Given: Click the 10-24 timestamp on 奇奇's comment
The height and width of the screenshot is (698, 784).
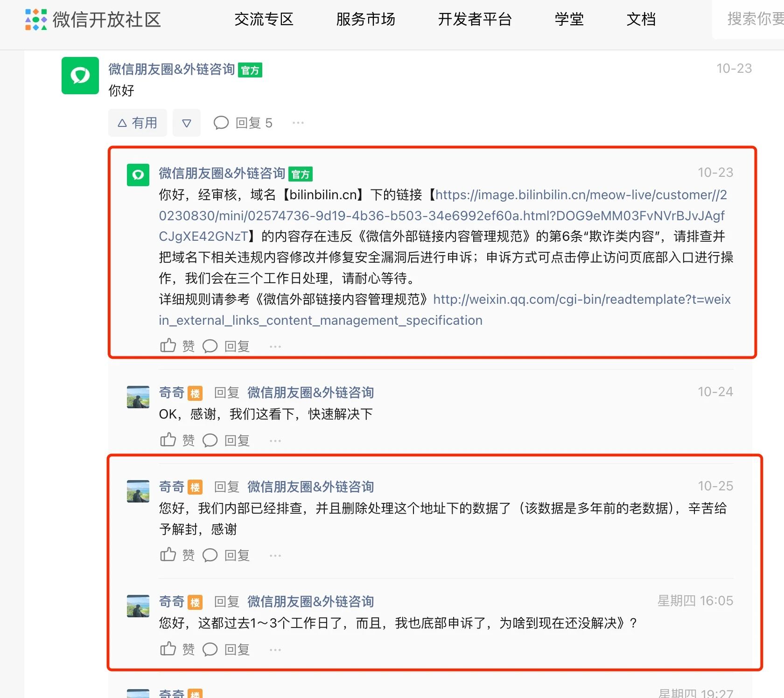Looking at the screenshot, I should coord(715,391).
